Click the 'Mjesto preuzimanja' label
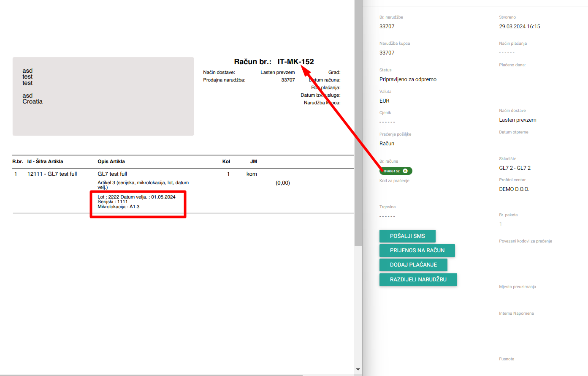This screenshot has height=376, width=588. pyautogui.click(x=518, y=287)
